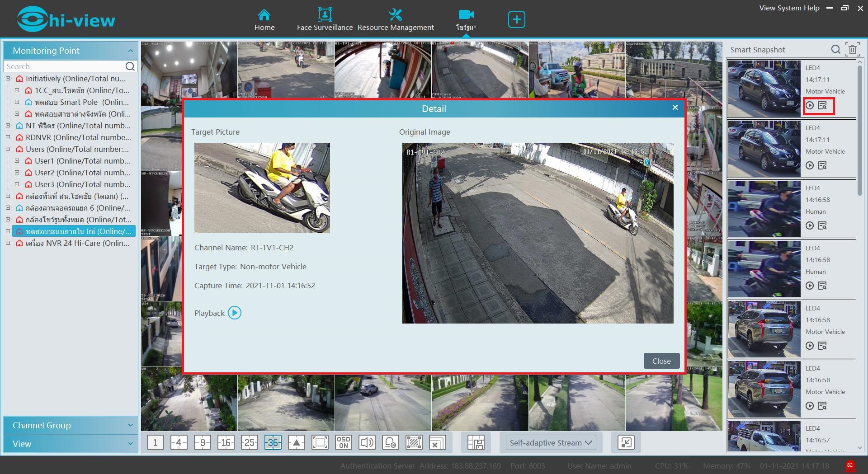Clear snapshots with the trash icon
This screenshot has height=474, width=868.
tap(853, 50)
